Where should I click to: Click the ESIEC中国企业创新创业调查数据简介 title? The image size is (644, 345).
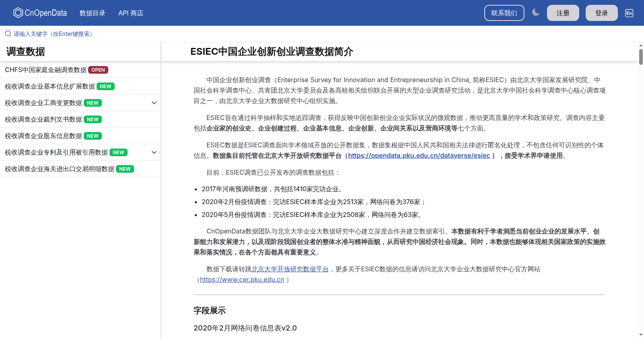(x=272, y=52)
